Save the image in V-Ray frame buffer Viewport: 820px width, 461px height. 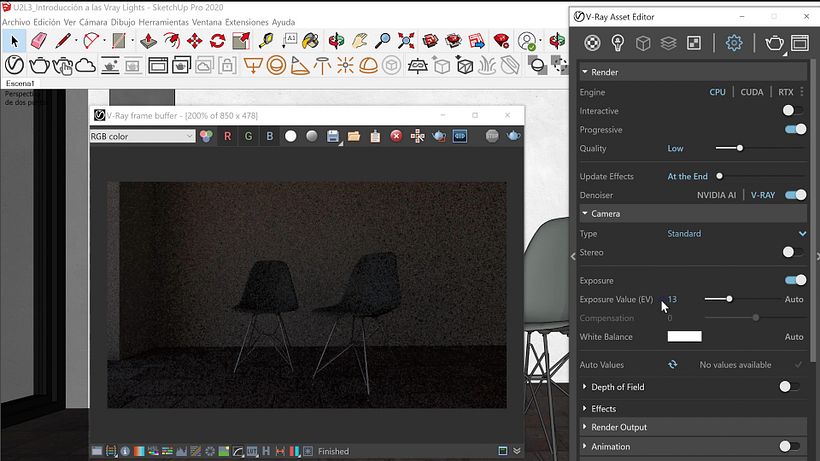tap(333, 136)
